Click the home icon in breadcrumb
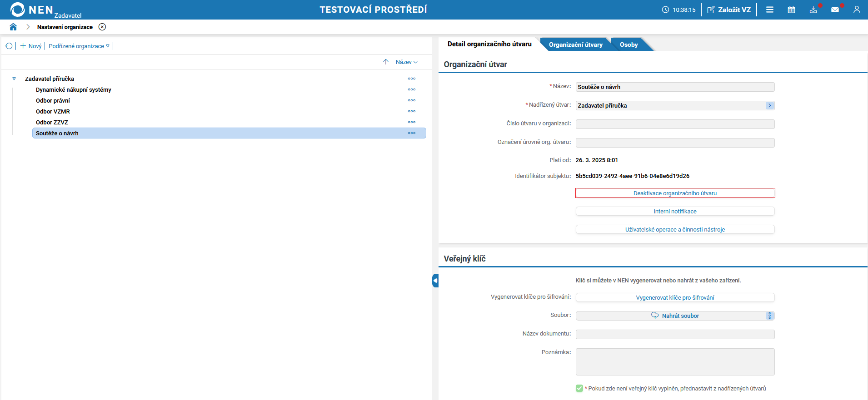868x400 pixels. click(x=13, y=27)
